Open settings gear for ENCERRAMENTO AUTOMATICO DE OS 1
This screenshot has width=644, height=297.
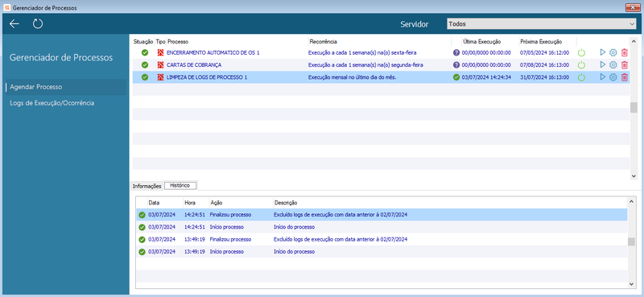(x=613, y=52)
